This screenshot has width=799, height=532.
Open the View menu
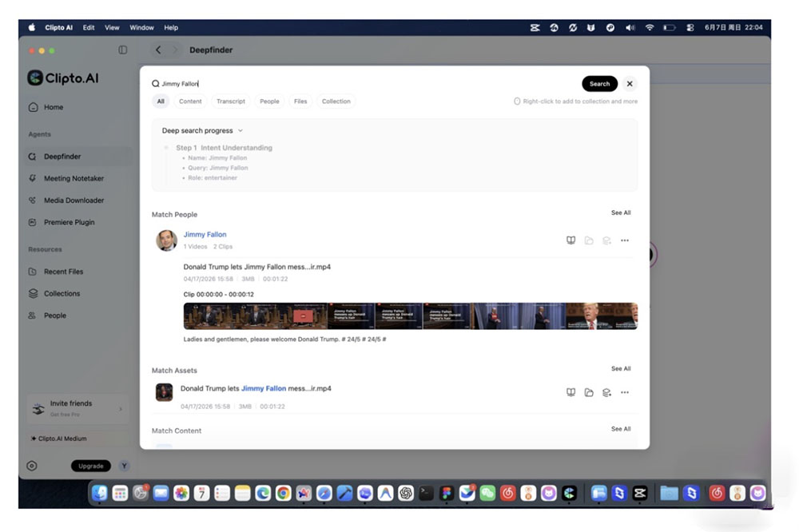(112, 27)
